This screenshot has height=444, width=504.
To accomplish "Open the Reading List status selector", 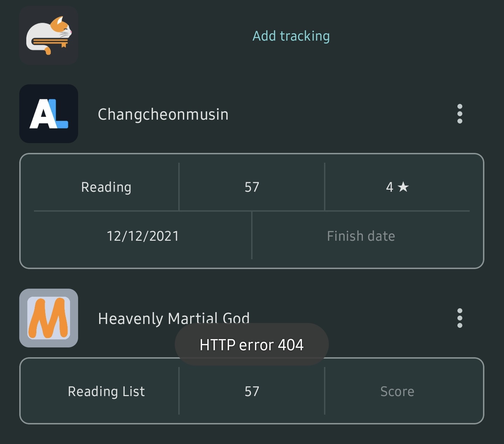I will coord(106,391).
